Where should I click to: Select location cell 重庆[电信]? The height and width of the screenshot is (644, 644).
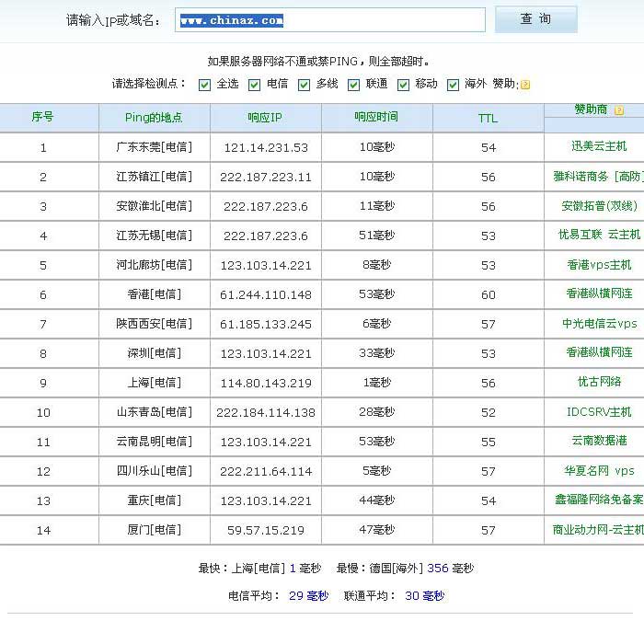(x=154, y=500)
